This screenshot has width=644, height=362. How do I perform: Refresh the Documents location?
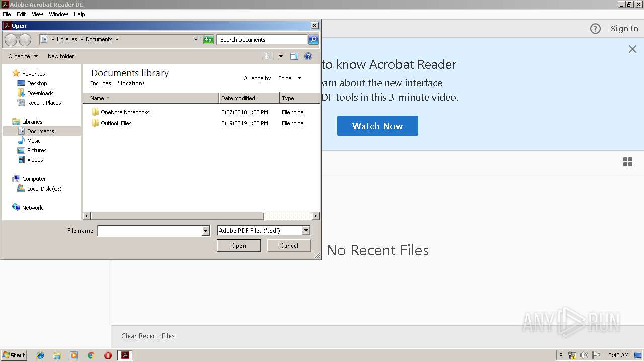(x=208, y=40)
